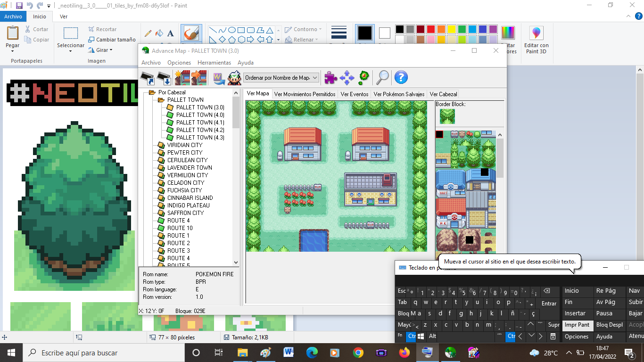This screenshot has width=644, height=362.
Task: Open the Ordenar por Nombre de Mapa dropdown
Action: point(281,78)
